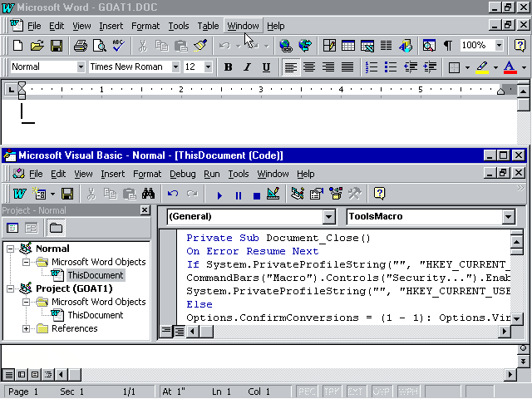Toggle Design Mode icon in Visual Basic
This screenshot has width=532, height=399.
[x=273, y=194]
